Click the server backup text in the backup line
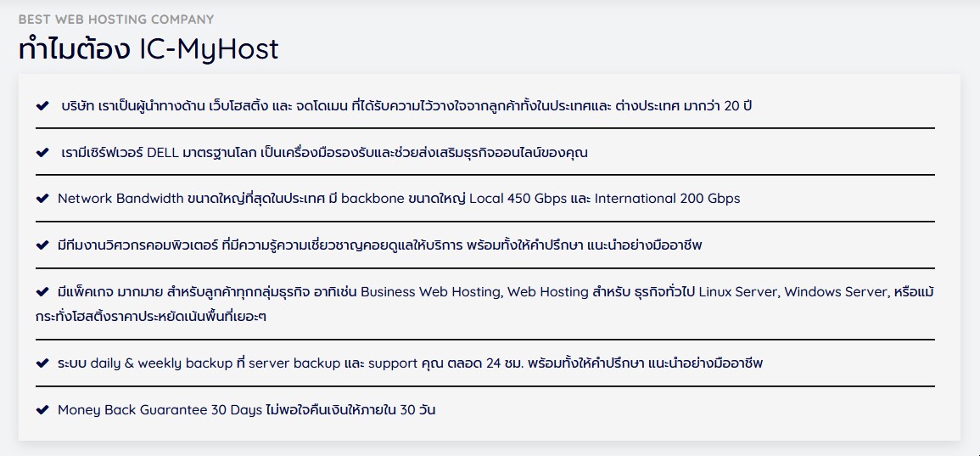980x456 pixels. 294,363
